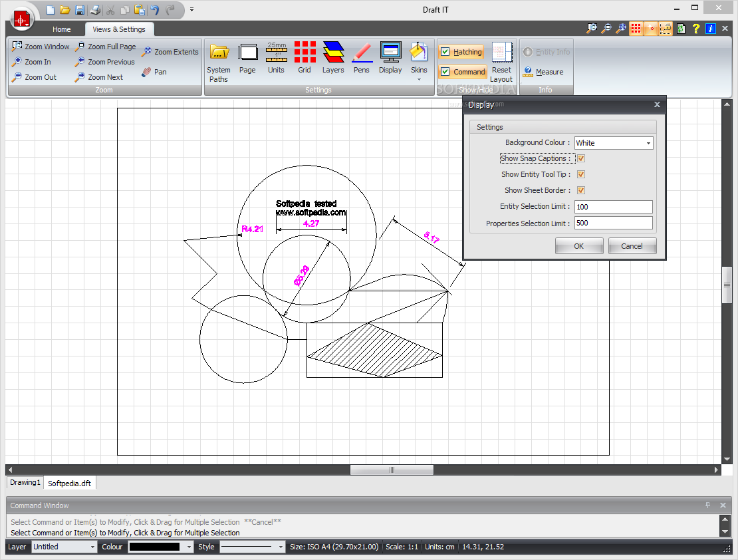Toggle the red grid display button
This screenshot has height=560, width=738.
[x=636, y=29]
